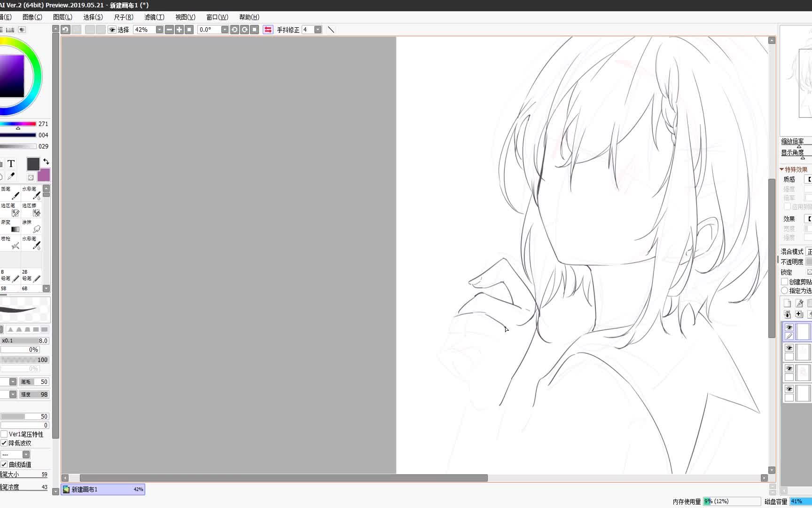Viewport: 812px width, 508px height.
Task: Click the undo button in toolbar
Action: (x=66, y=30)
